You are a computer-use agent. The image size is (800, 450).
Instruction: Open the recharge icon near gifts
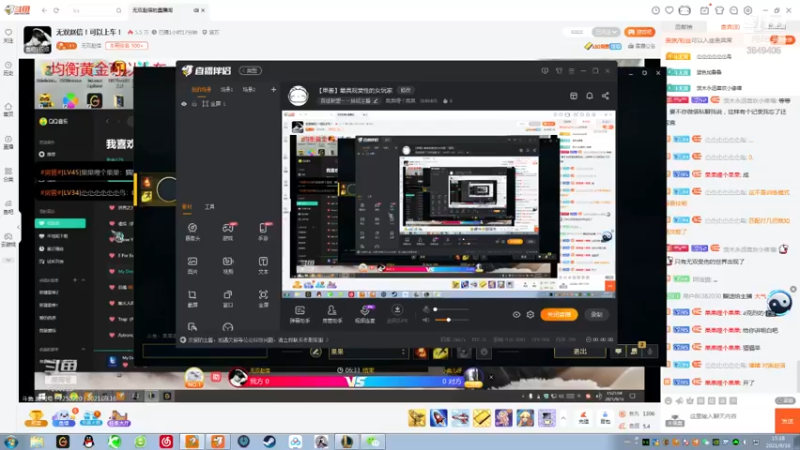[x=584, y=418]
